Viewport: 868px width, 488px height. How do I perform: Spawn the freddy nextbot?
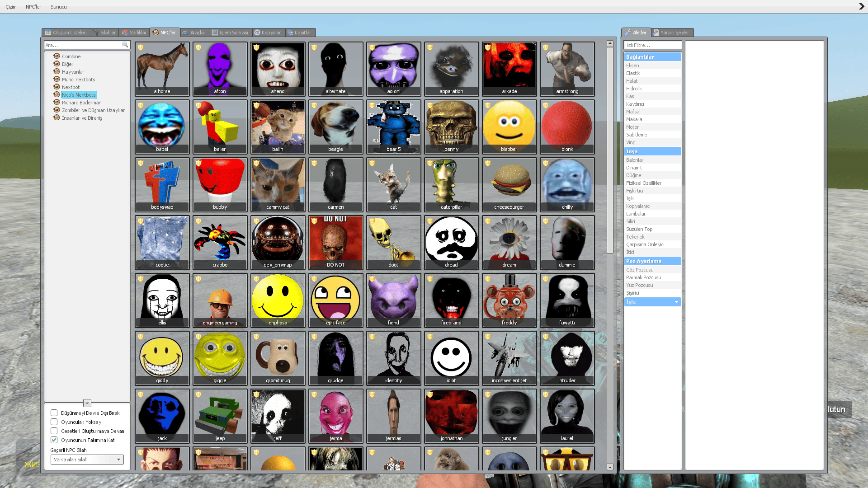pos(509,300)
